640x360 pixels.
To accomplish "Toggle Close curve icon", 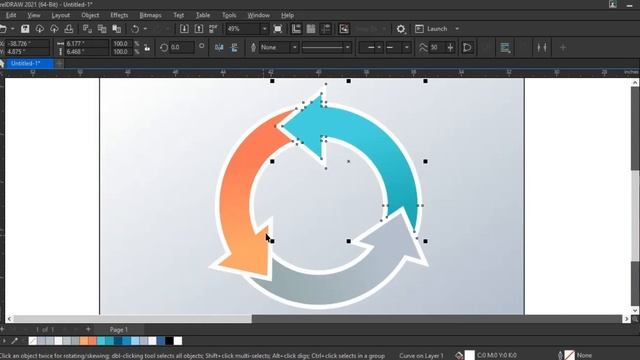I will [x=467, y=47].
